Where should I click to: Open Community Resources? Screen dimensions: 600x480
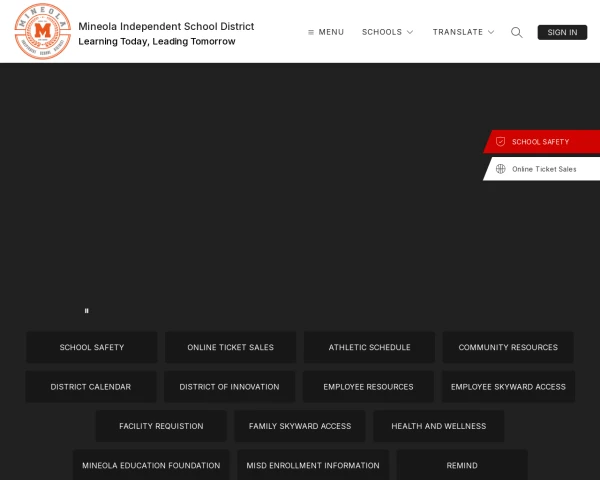(508, 347)
